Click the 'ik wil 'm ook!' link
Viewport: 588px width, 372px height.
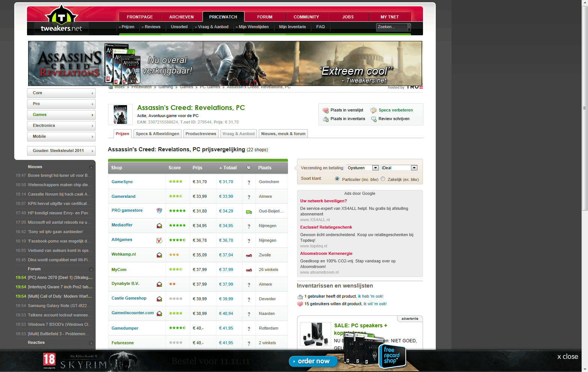(x=375, y=304)
